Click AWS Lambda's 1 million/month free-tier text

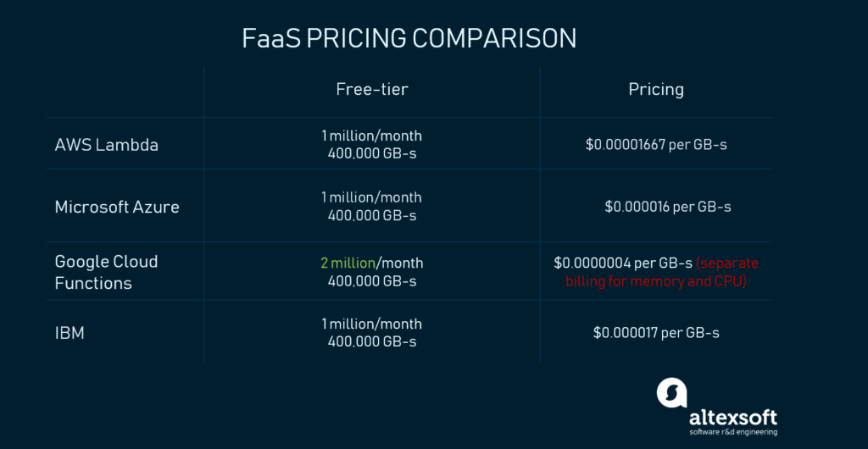pos(371,136)
